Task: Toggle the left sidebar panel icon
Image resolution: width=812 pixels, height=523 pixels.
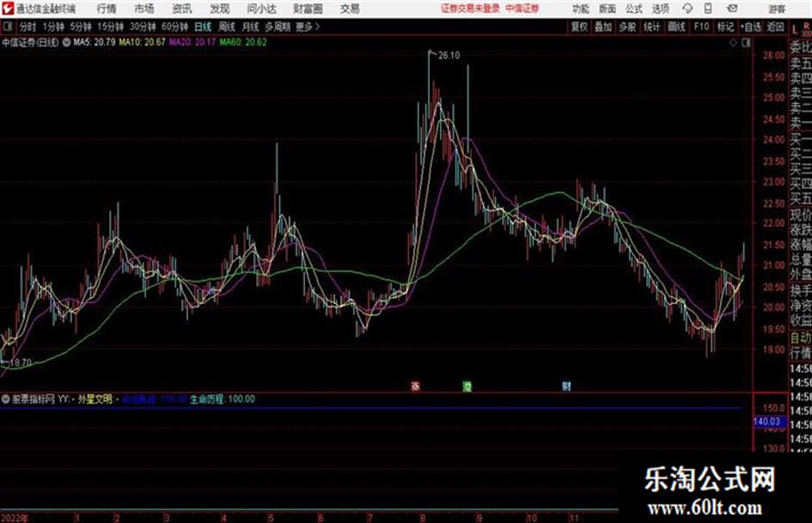Action: (x=7, y=27)
